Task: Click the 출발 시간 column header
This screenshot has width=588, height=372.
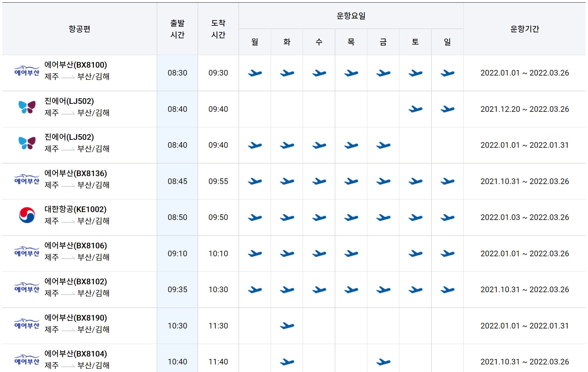Action: [x=177, y=29]
